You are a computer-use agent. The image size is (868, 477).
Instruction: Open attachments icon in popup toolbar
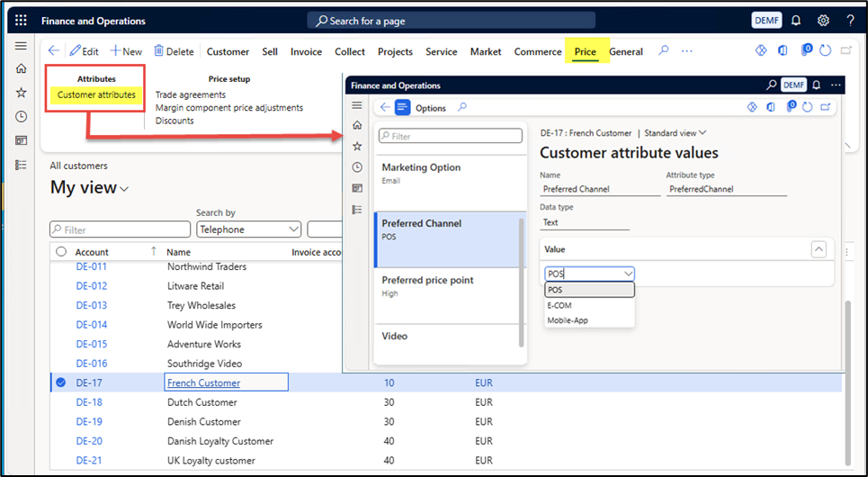coord(791,107)
